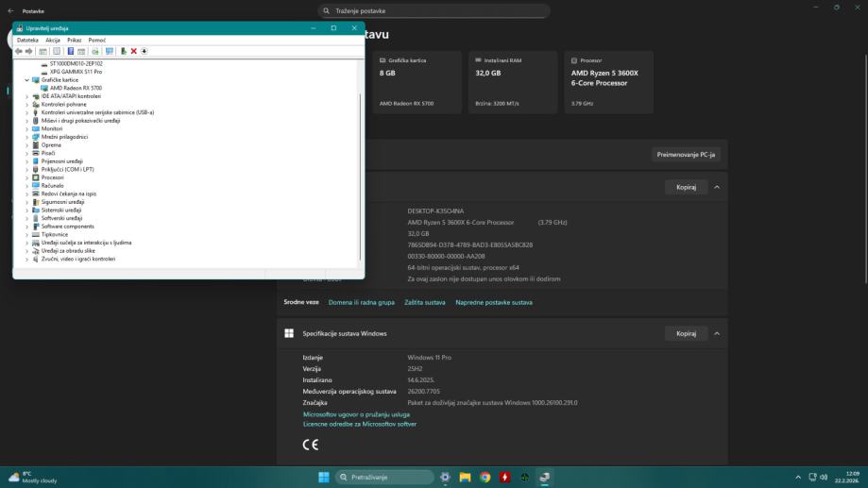
Task: Open the Akcija menu
Action: 53,41
